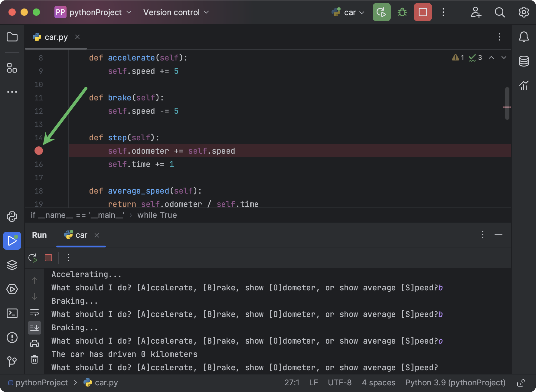Open Python 3.9 interpreter settings
Image resolution: width=536 pixels, height=392 pixels.
click(455, 382)
